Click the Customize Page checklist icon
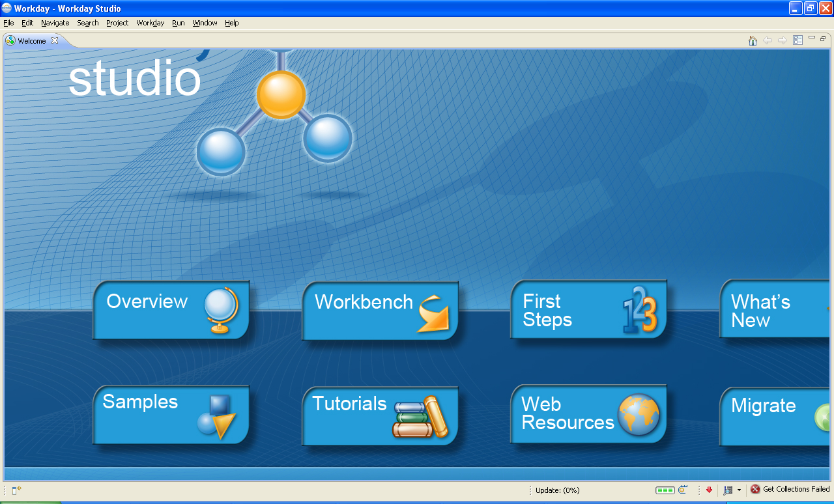Screen dimensions: 834x504 [x=798, y=40]
